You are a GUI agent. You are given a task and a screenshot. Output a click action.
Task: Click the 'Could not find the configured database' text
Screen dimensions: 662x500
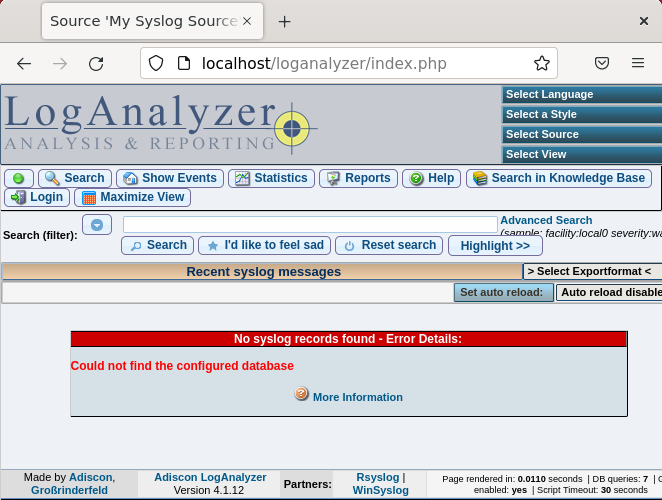[x=182, y=366]
